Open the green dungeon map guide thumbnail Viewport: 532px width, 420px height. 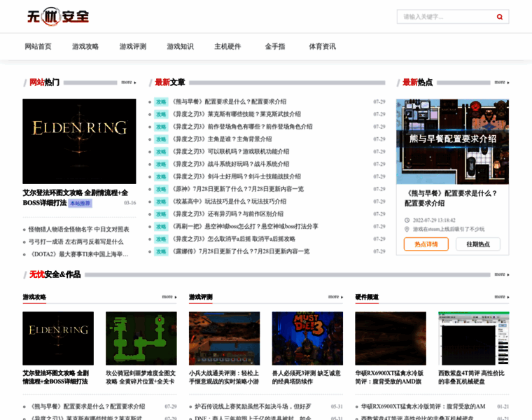tap(141, 338)
